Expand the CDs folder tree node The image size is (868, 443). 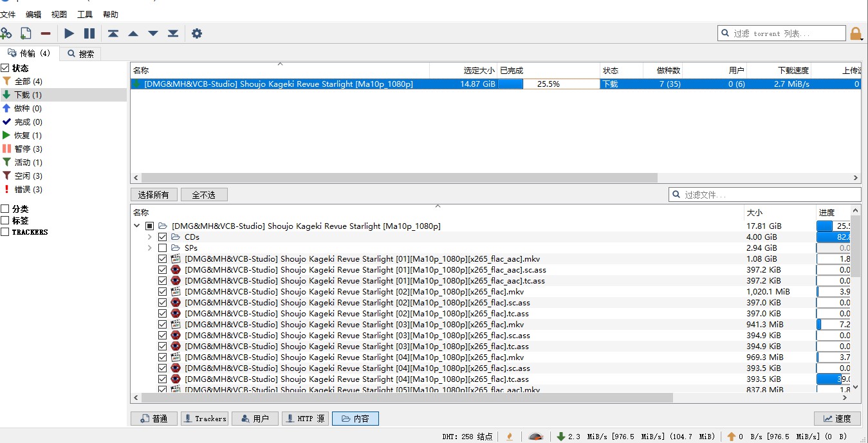pos(150,237)
